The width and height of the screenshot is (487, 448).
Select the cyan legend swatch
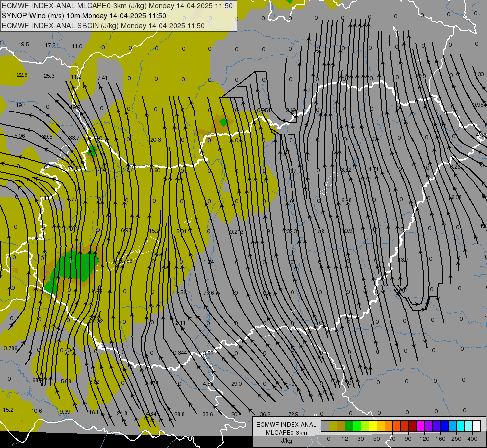pyautogui.click(x=460, y=426)
